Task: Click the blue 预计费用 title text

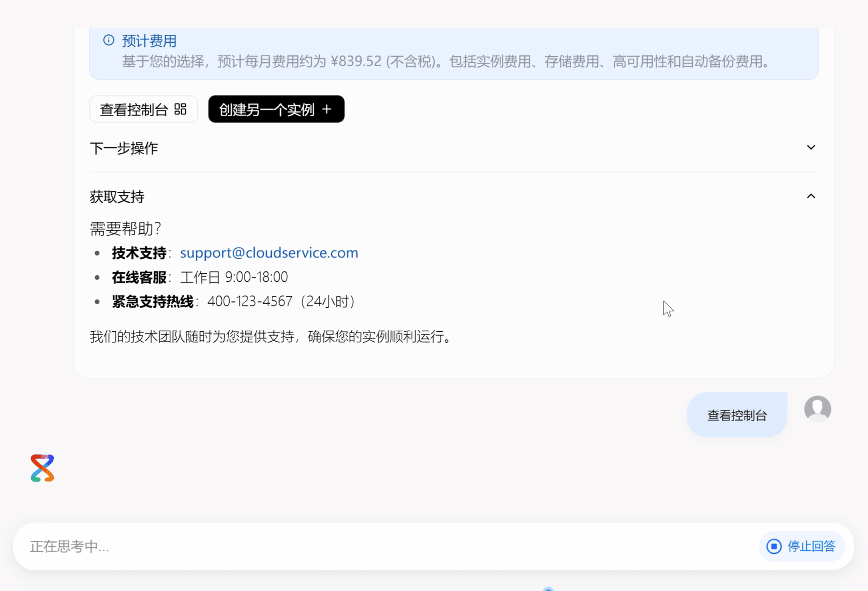Action: pos(149,40)
